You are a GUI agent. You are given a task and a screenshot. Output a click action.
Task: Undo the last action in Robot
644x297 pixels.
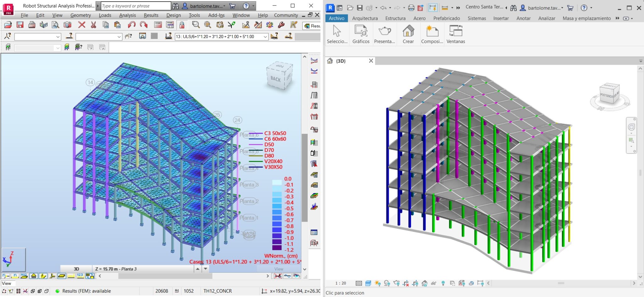pyautogui.click(x=131, y=25)
